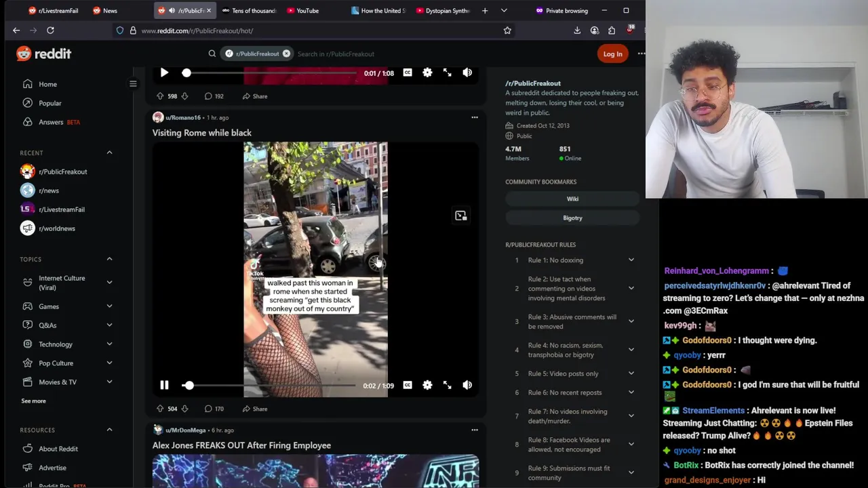Mute the top video volume icon

(467, 73)
